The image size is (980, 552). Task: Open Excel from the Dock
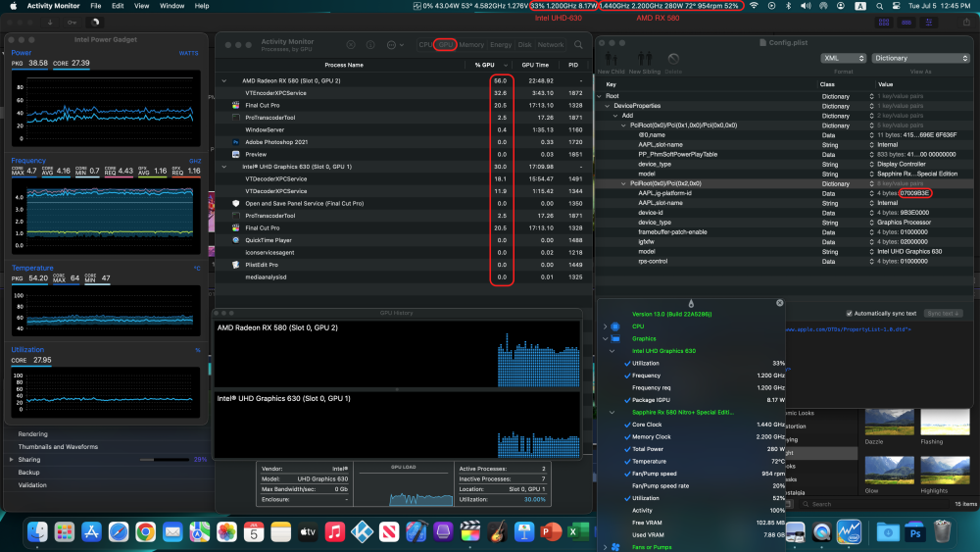577,532
